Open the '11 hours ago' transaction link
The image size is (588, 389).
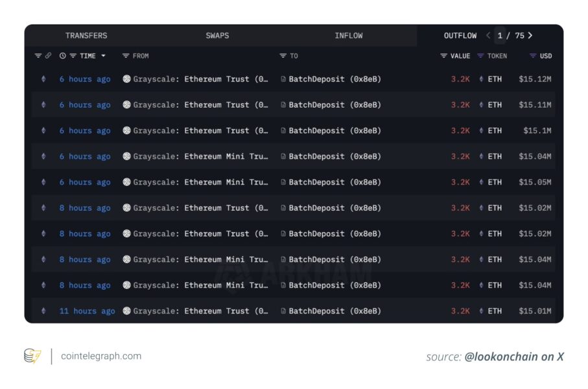click(x=87, y=311)
